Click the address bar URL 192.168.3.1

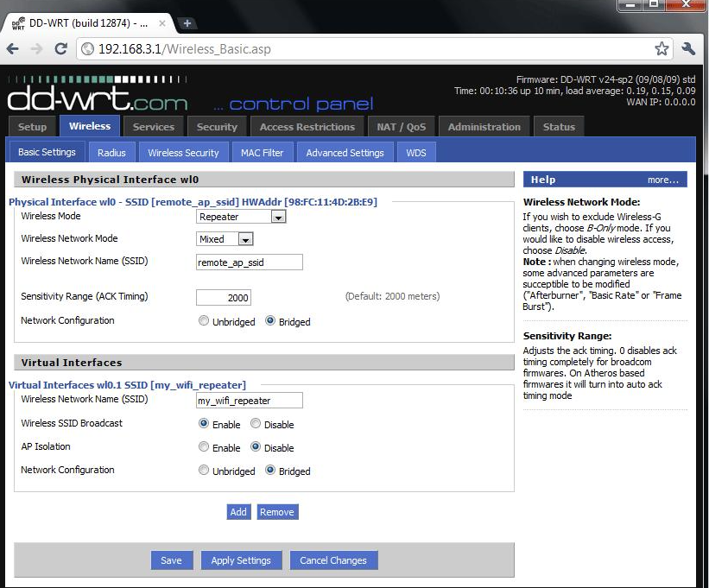pos(185,49)
